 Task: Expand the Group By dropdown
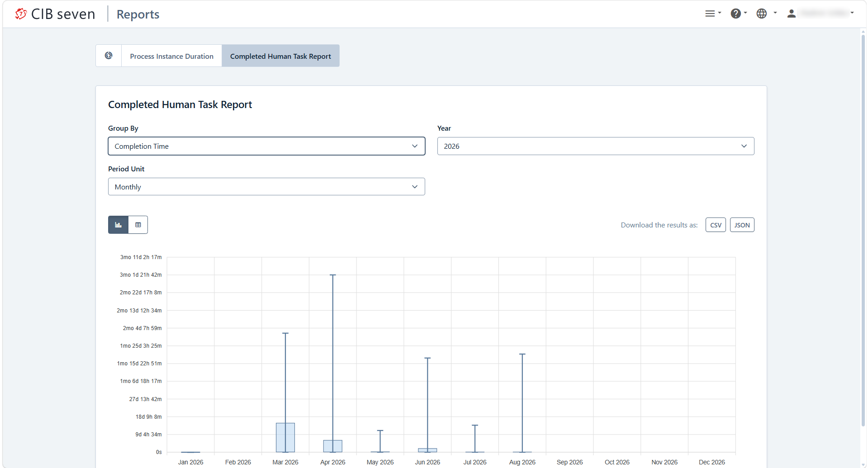pos(266,146)
